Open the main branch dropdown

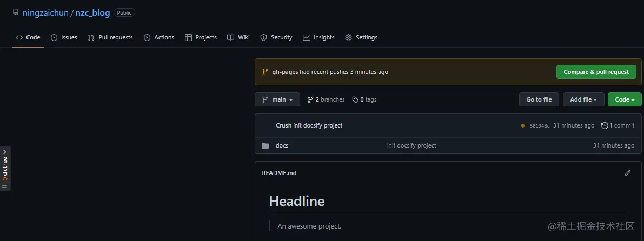click(277, 99)
